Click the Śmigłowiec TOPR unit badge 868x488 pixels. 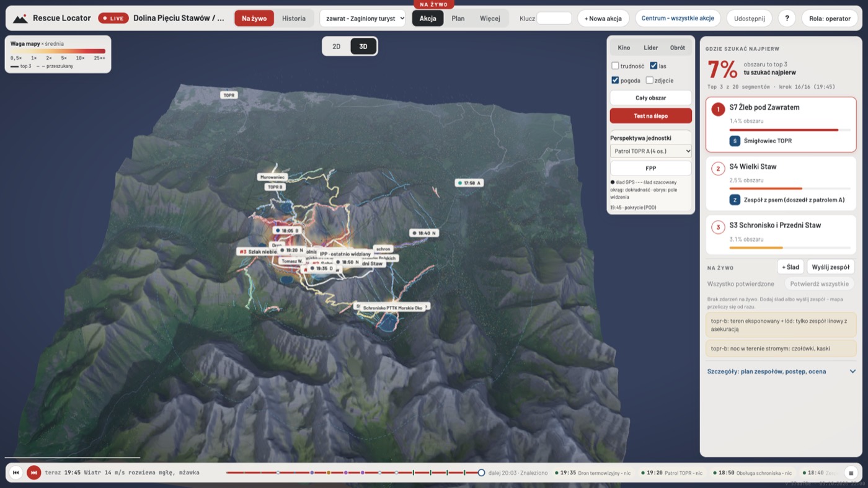[x=735, y=141]
